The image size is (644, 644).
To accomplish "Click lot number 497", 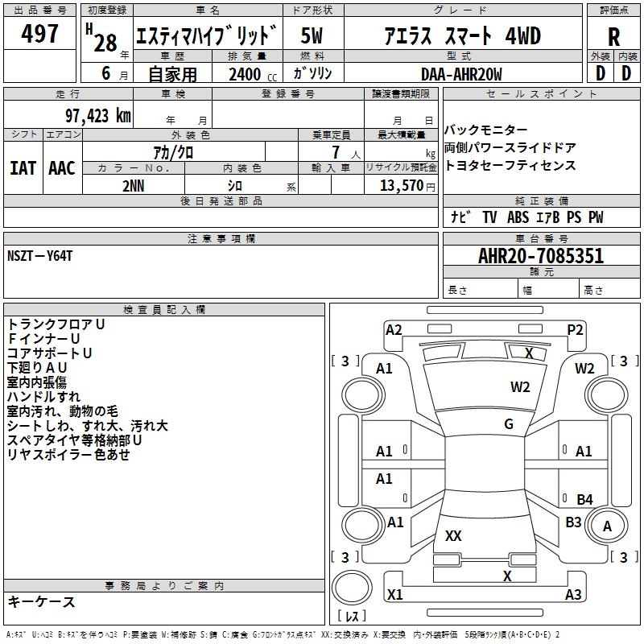I will pyautogui.click(x=40, y=34).
